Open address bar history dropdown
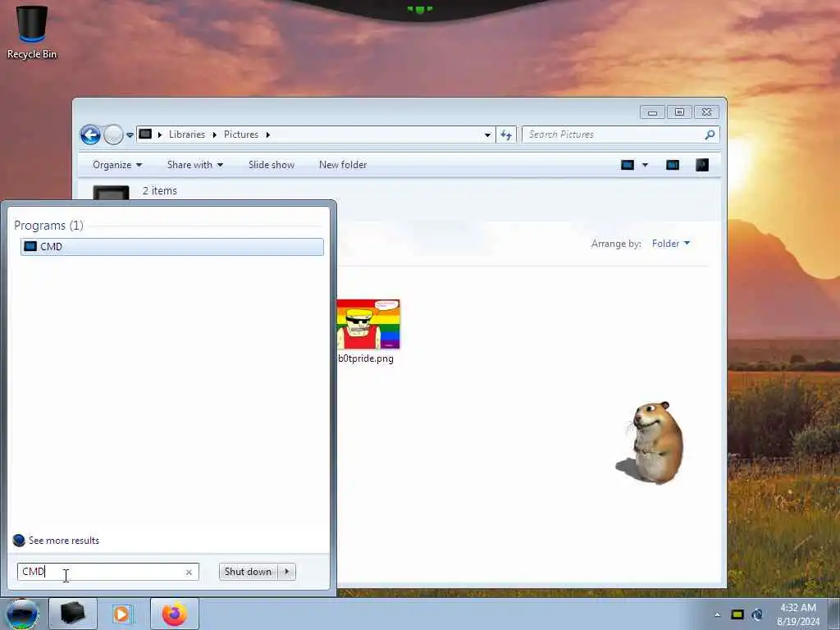 point(487,135)
